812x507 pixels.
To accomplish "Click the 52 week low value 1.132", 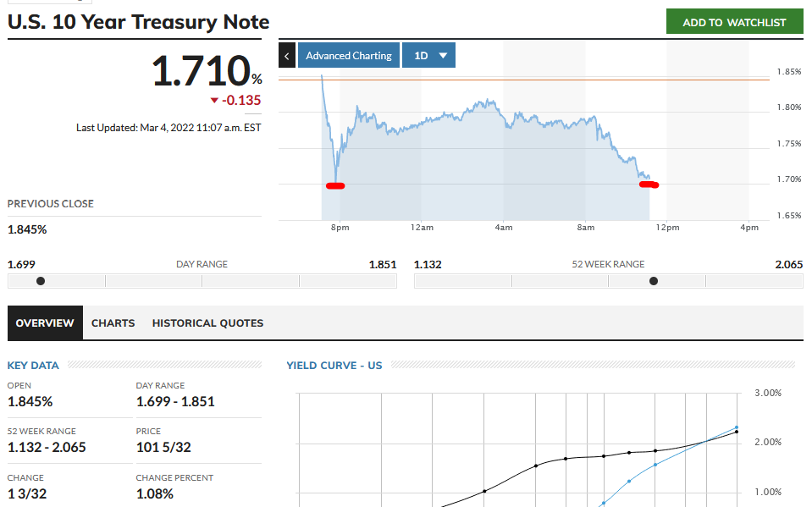I will [x=428, y=265].
